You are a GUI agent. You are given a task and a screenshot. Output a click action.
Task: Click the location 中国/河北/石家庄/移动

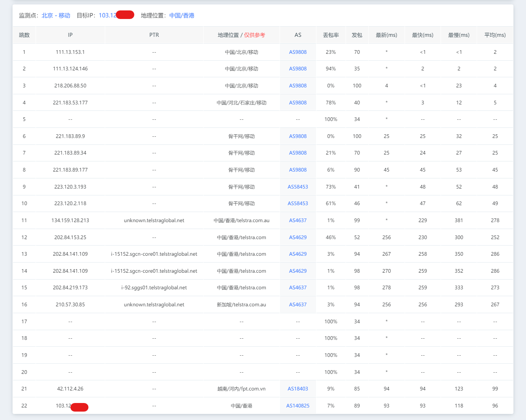(x=242, y=103)
